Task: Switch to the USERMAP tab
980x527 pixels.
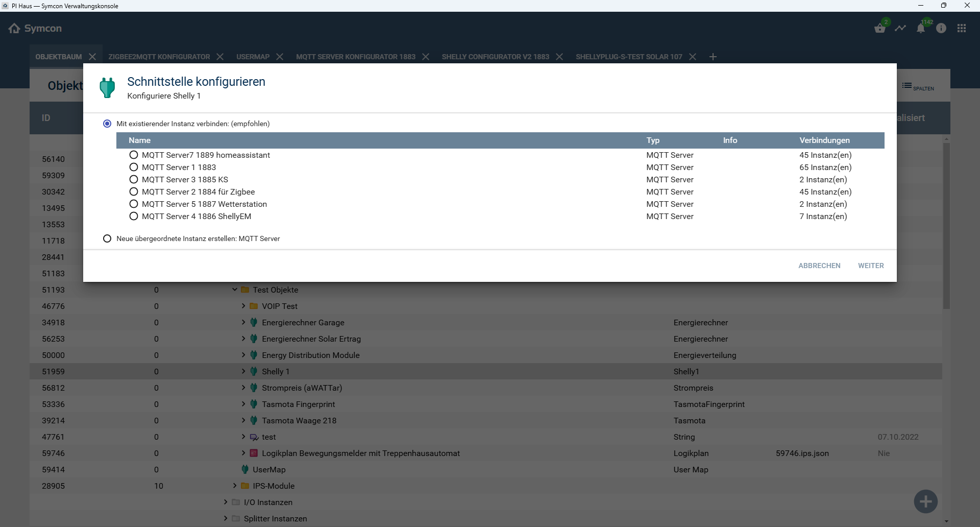Action: tap(253, 57)
